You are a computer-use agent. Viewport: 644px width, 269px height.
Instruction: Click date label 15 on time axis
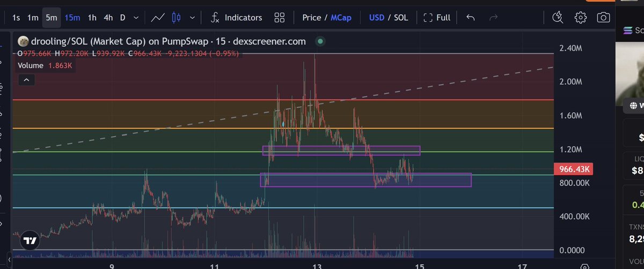click(420, 266)
